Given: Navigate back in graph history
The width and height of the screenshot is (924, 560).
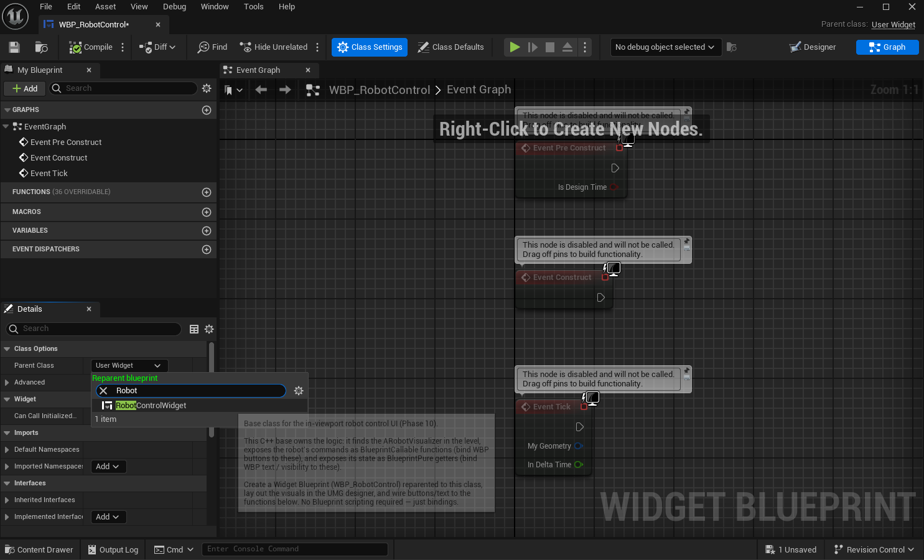Looking at the screenshot, I should tap(261, 90).
